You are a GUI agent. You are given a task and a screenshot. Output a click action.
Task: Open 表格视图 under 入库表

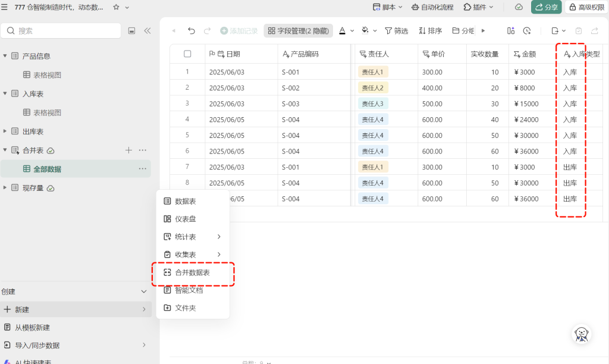[42, 112]
